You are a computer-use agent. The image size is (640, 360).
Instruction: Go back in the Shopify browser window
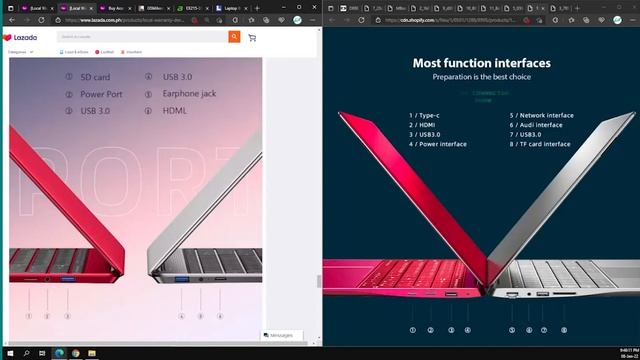(331, 20)
